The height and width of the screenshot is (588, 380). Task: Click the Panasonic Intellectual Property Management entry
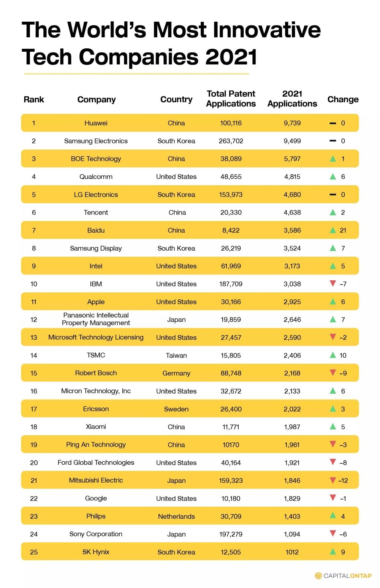click(x=96, y=319)
